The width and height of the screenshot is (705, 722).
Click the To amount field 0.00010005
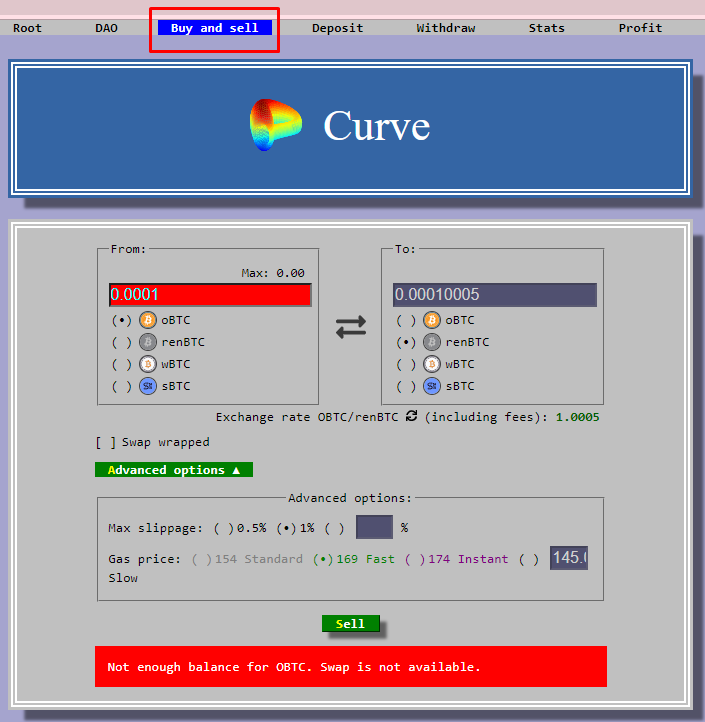(495, 295)
